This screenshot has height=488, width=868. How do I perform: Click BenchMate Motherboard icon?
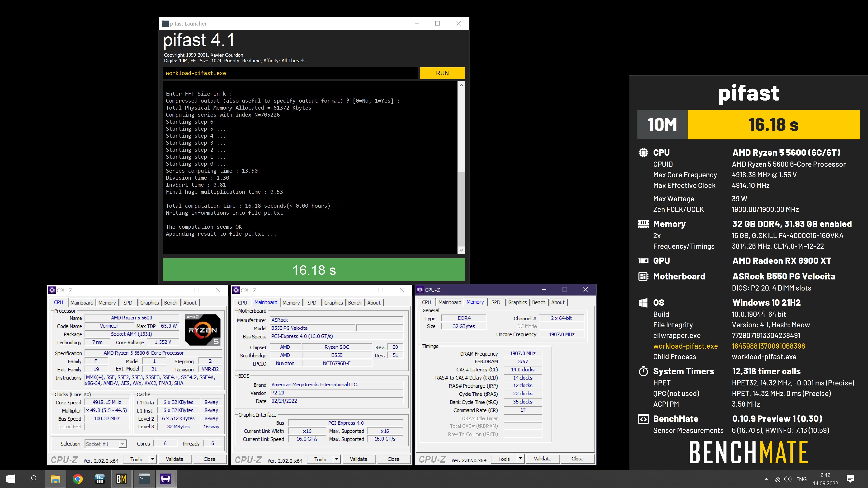click(643, 277)
